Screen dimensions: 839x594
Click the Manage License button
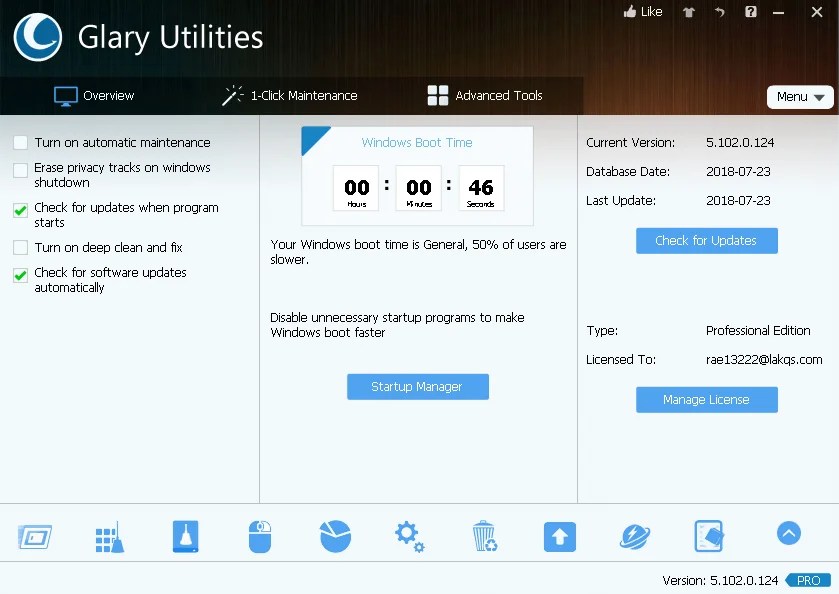(706, 400)
